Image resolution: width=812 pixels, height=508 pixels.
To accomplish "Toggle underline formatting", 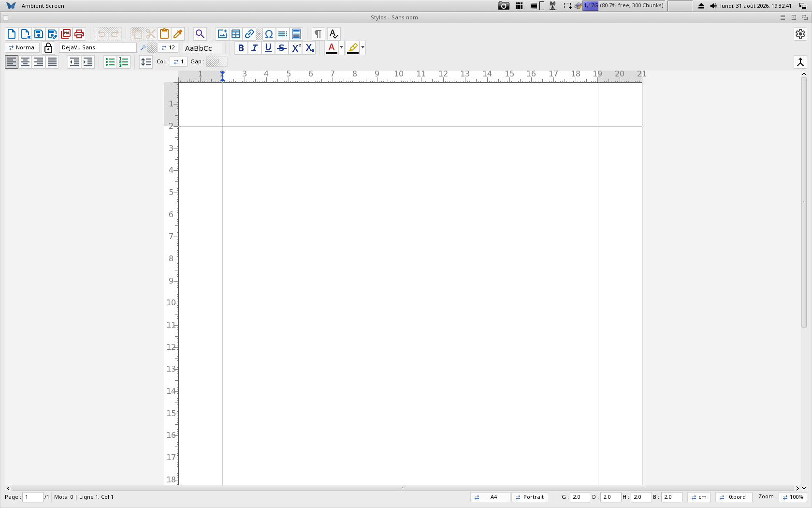I will [268, 48].
